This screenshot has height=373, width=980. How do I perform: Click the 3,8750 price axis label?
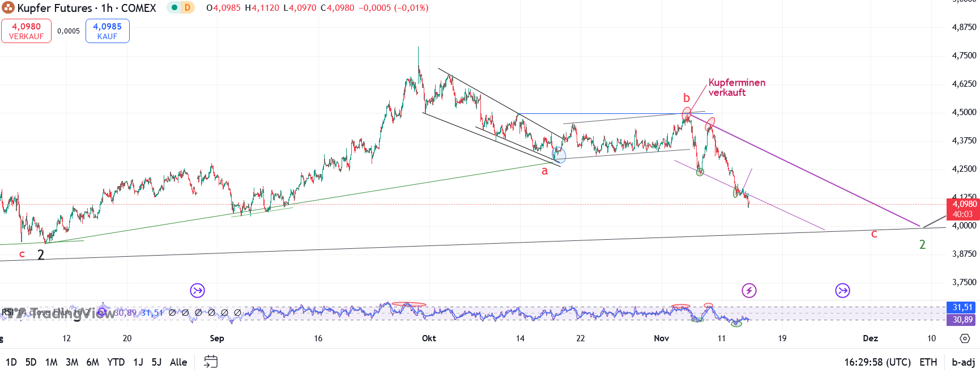tap(964, 254)
